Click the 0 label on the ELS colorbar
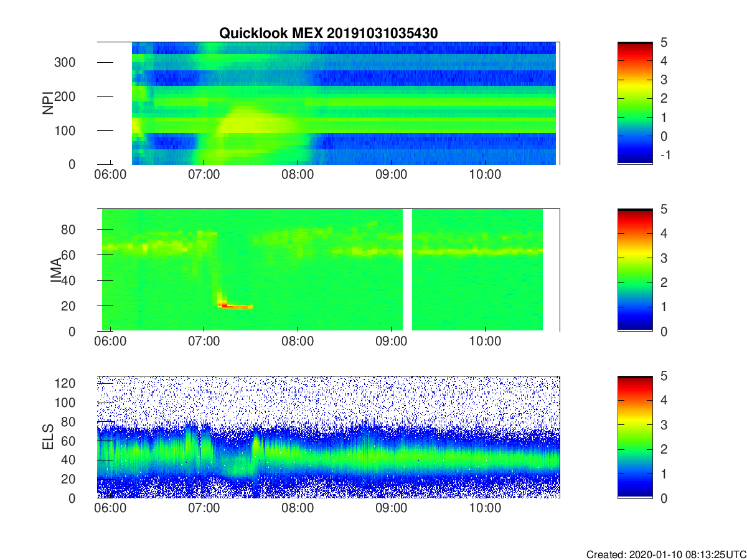The image size is (747, 560). pyautogui.click(x=663, y=498)
